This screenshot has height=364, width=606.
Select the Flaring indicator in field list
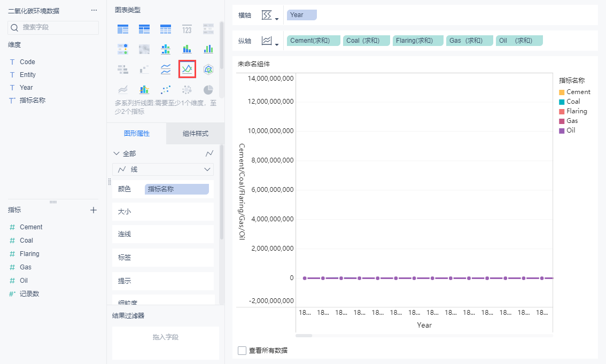click(29, 254)
